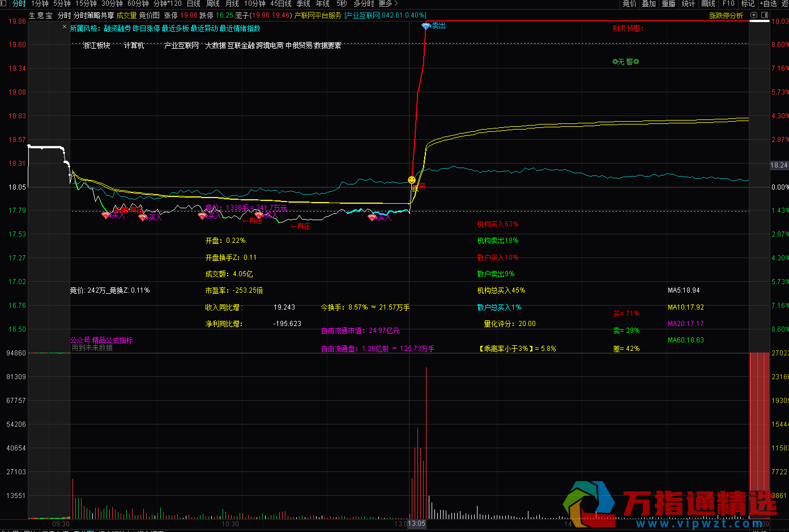The height and width of the screenshot is (532, 789).
Task: Select the 5分钟 period tab
Action: point(62,4)
